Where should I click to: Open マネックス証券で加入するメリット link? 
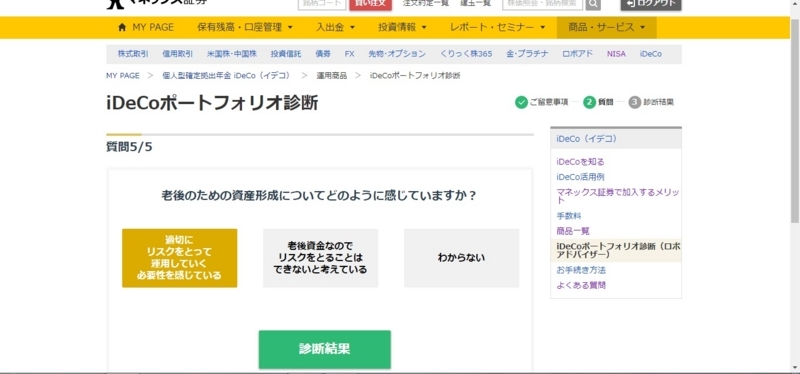point(617,196)
